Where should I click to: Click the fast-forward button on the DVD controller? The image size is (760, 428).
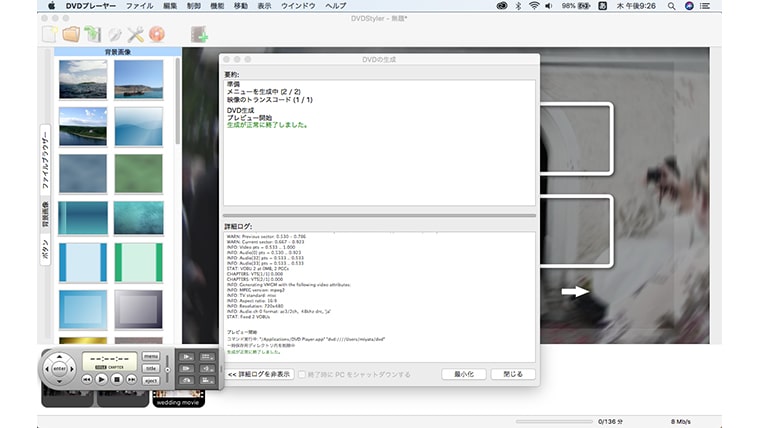pos(131,380)
